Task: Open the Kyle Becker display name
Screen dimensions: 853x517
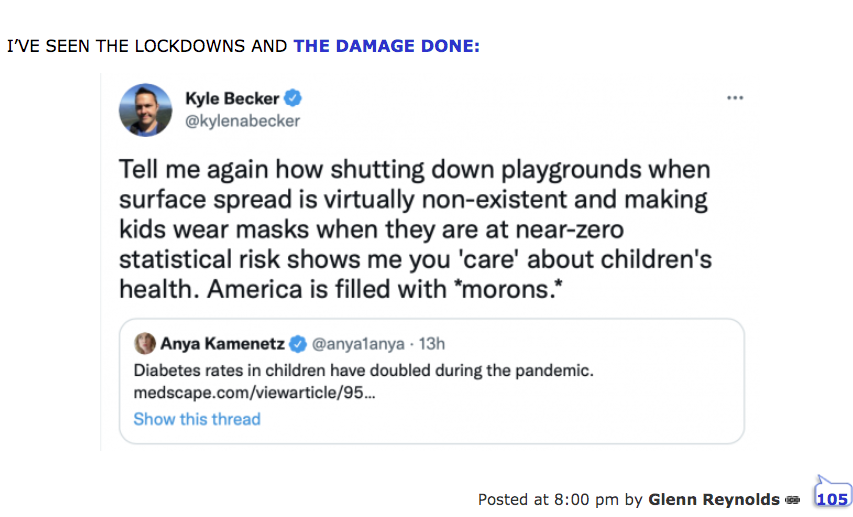Action: click(x=232, y=98)
